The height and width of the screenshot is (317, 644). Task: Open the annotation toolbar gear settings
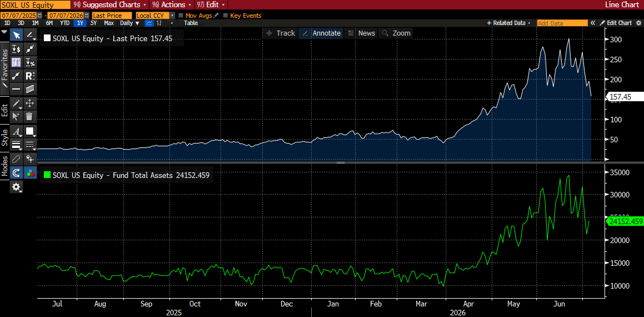(x=17, y=187)
